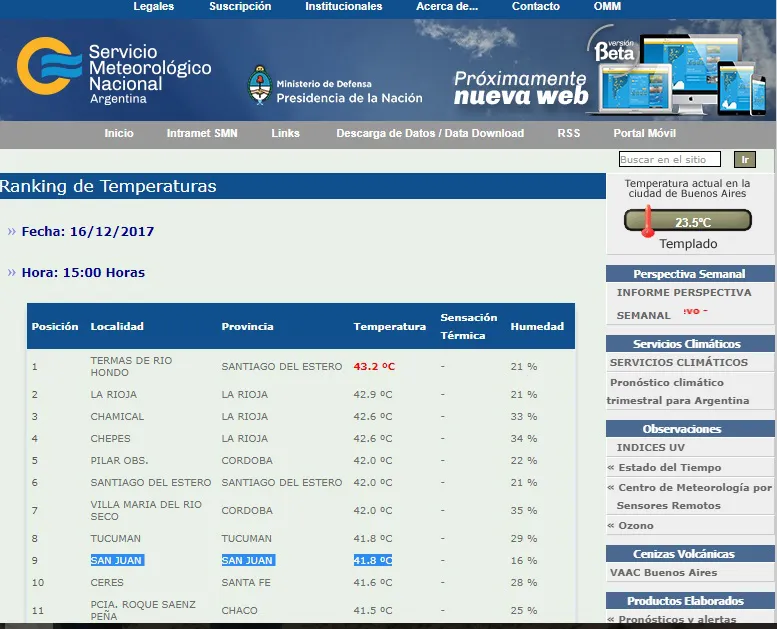Open the Portal Móvil navigation item
This screenshot has width=777, height=629.
(645, 133)
